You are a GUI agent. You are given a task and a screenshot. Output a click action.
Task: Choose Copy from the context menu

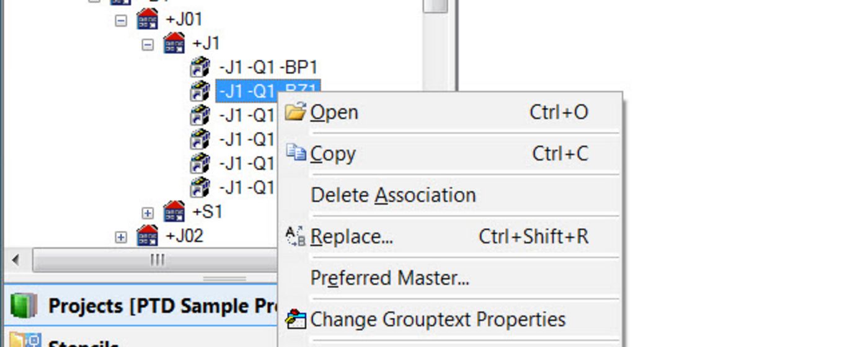click(x=333, y=154)
